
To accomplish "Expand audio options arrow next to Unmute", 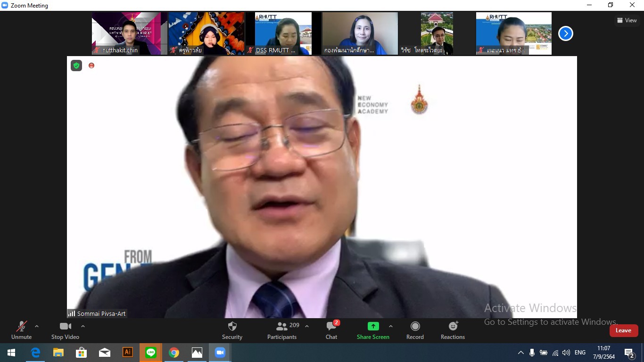I will [37, 326].
